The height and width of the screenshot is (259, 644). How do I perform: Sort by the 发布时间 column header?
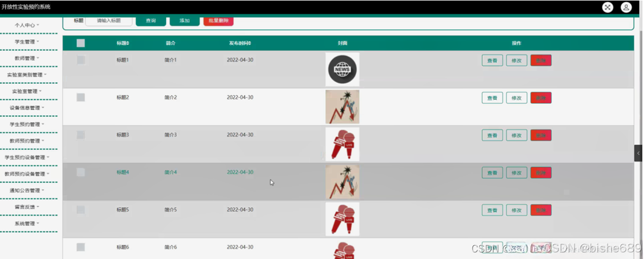240,43
